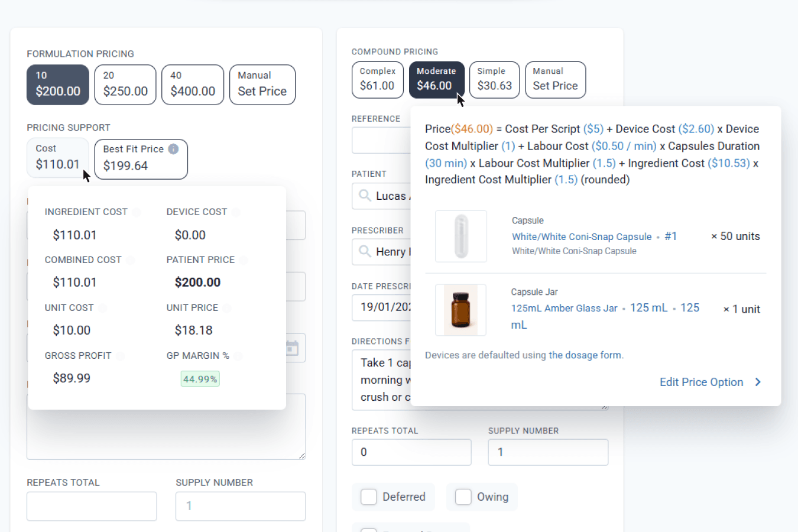Screen dimensions: 798x532
Task: Open the 125mL Amber Glass Jar link
Action: [564, 308]
